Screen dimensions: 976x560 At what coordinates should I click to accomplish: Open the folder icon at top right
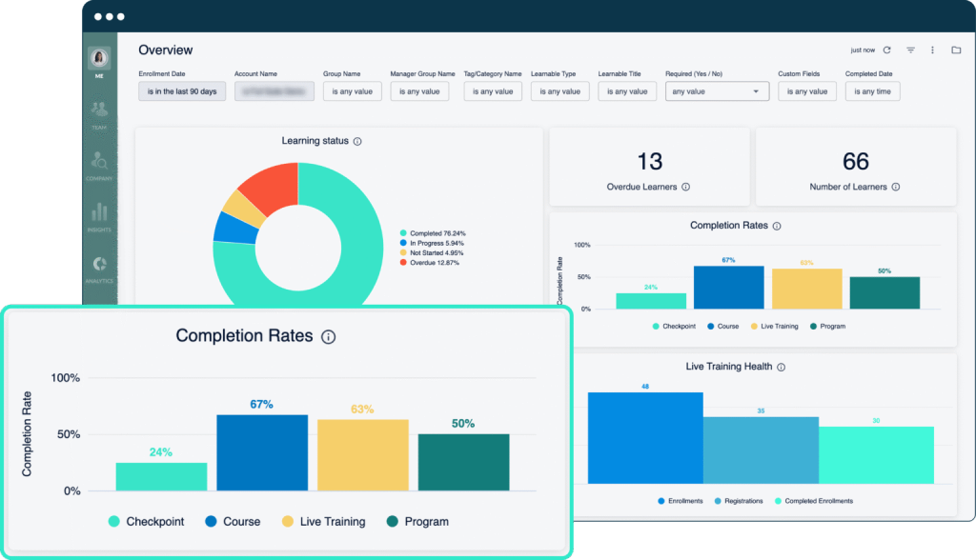pyautogui.click(x=956, y=50)
